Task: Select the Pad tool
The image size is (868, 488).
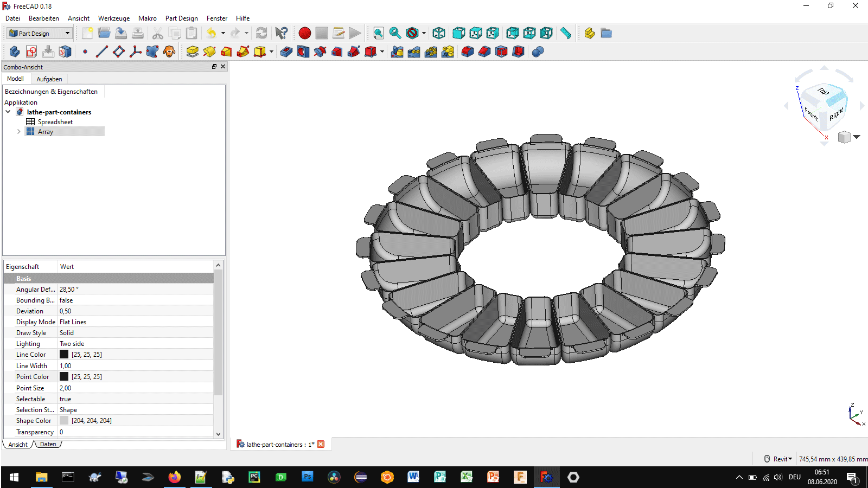Action: click(192, 52)
